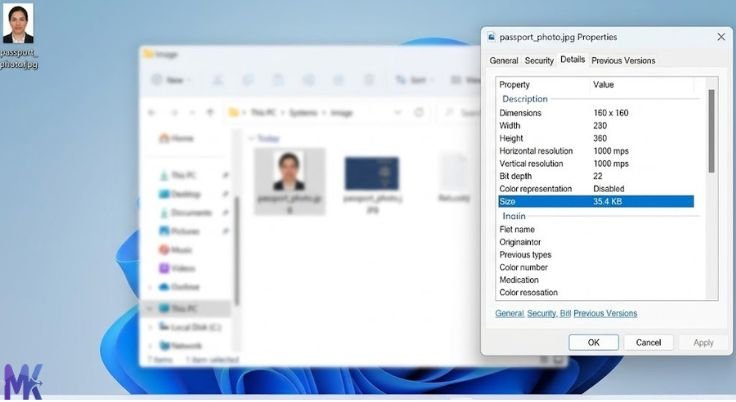Expand the Local Disk (C:) node
The image size is (736, 402).
(150, 327)
